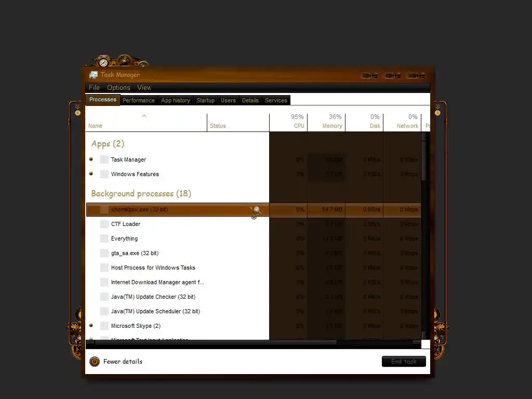Viewport: 532px width, 399px height.
Task: Open the View menu
Action: tap(144, 87)
